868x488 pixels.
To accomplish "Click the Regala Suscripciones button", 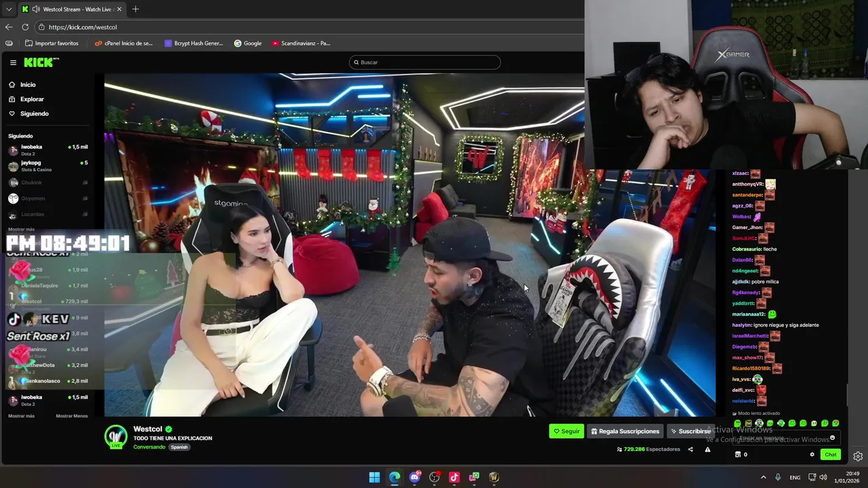I will [625, 431].
